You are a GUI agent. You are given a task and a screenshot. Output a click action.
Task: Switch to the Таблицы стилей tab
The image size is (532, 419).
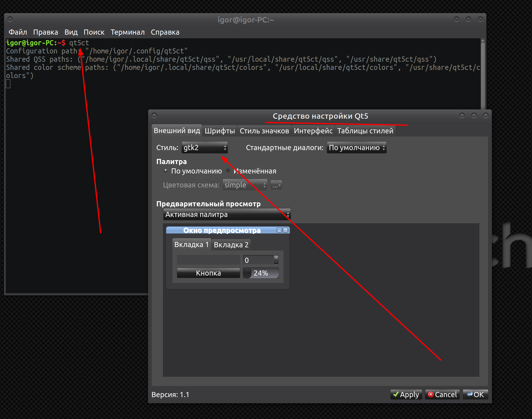tap(365, 131)
